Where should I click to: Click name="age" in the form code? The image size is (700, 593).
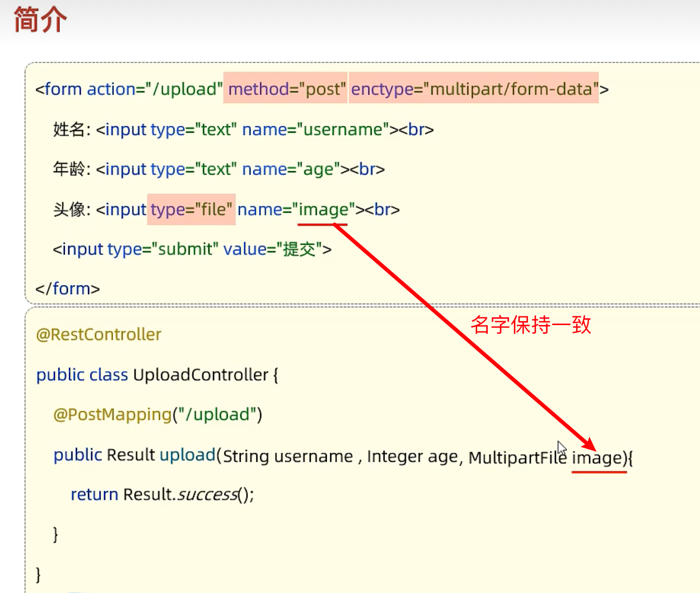(291, 170)
